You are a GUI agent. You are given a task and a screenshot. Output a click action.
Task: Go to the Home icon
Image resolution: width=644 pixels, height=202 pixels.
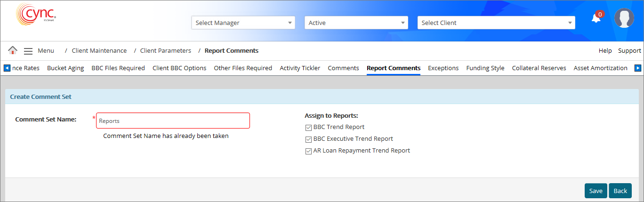tap(13, 50)
